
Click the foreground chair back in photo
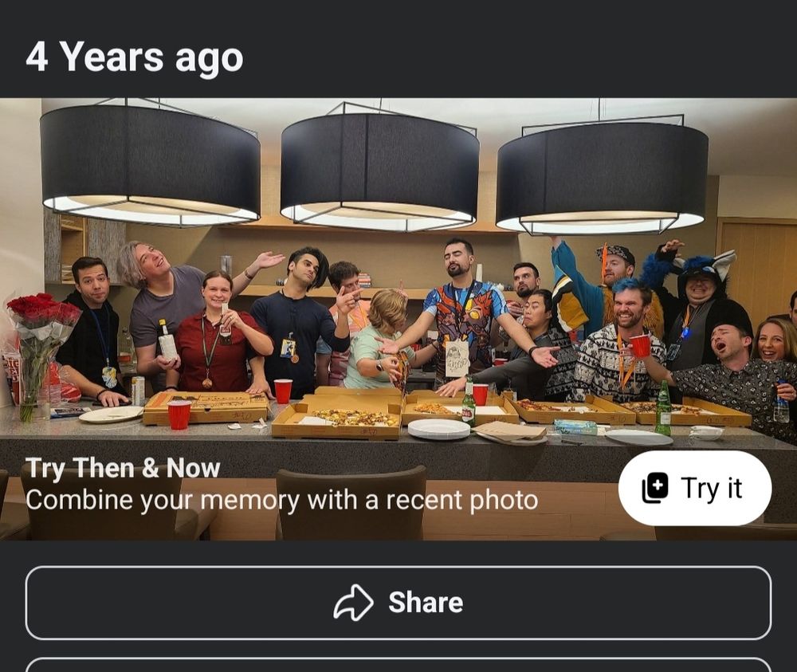tap(351, 503)
